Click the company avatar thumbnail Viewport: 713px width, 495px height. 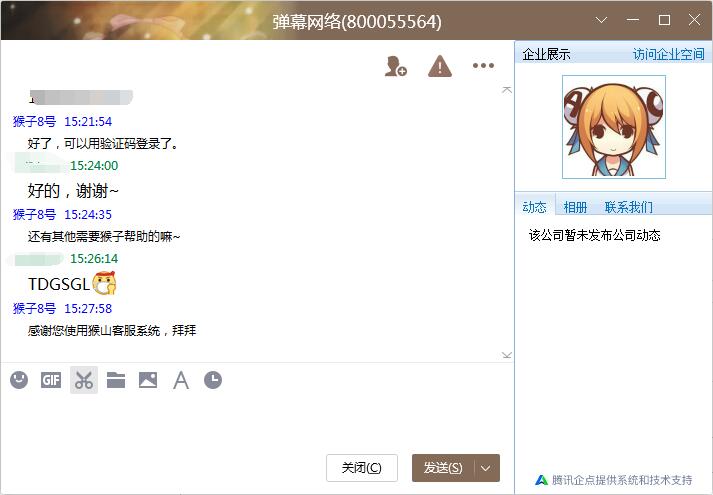[614, 127]
